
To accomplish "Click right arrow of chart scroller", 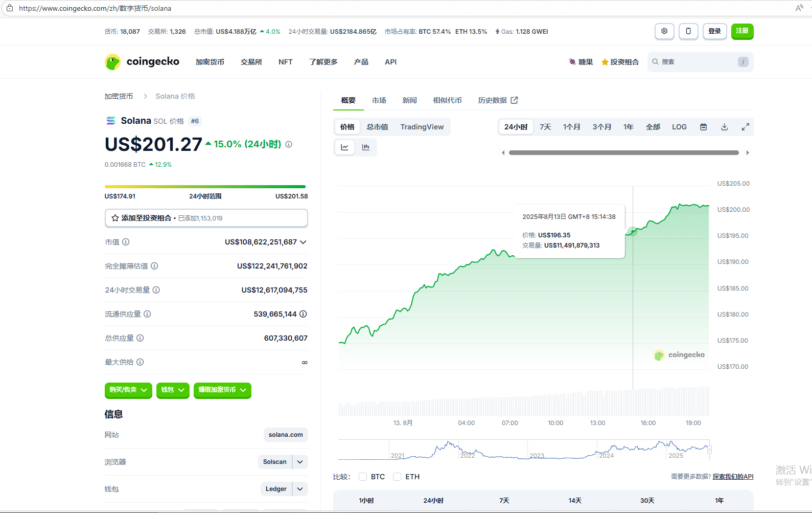I will tap(748, 153).
